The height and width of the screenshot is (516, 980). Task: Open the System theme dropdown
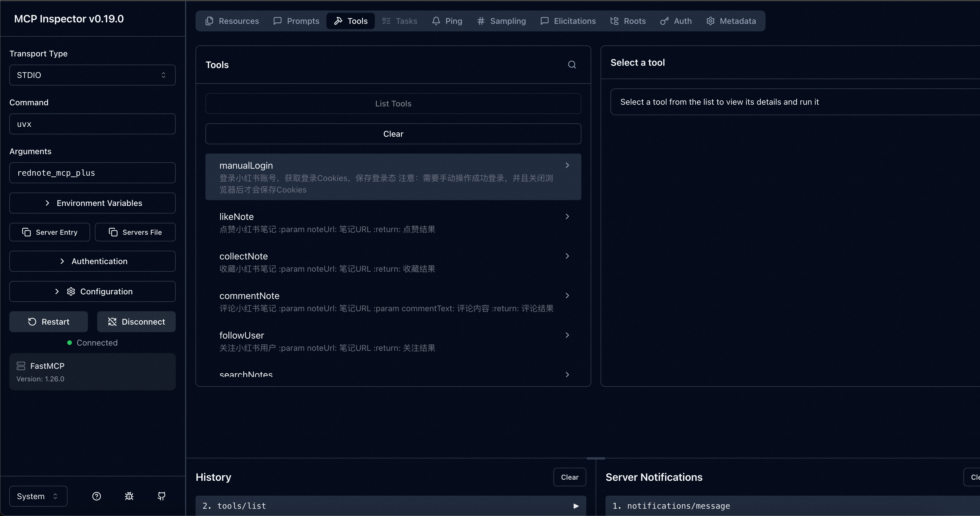(x=38, y=496)
